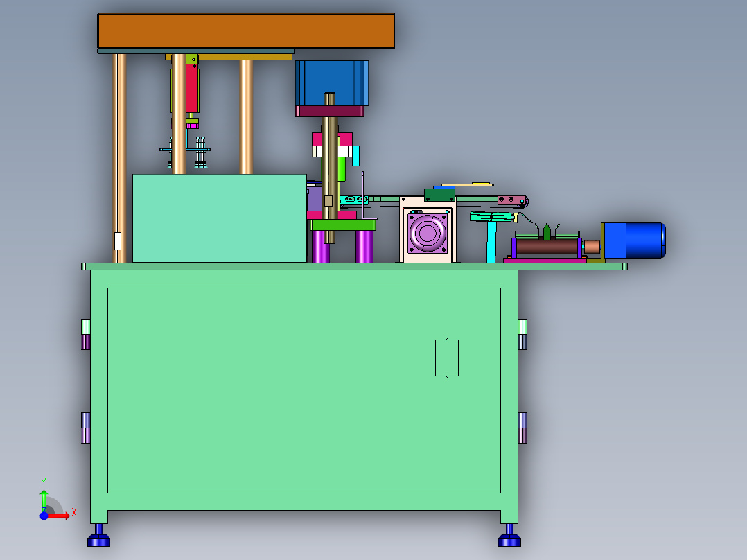
Task: Select the green plate above the magenta columns
Action: click(x=343, y=225)
